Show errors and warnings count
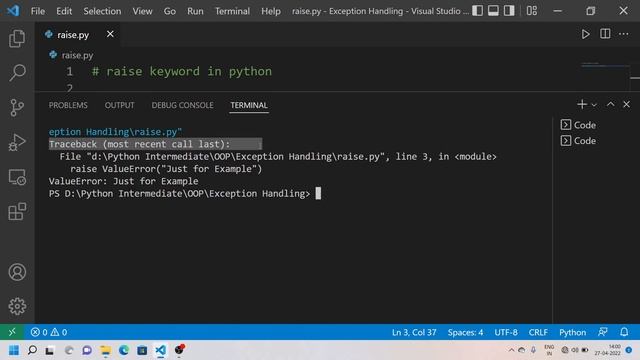This screenshot has height=360, width=640. coord(49,332)
